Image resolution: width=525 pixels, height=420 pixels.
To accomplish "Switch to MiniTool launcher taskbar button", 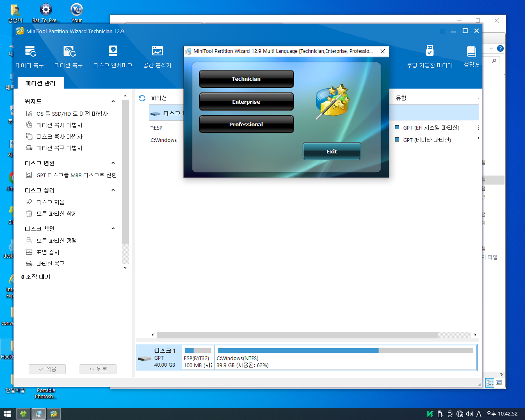I will pos(39,414).
